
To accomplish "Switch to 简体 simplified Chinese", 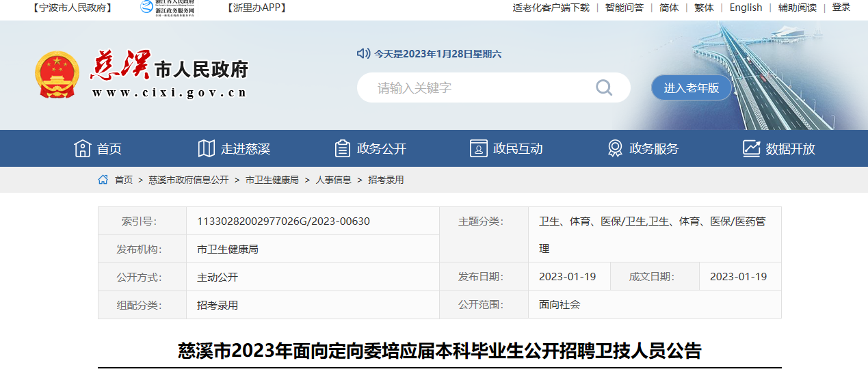I will pyautogui.click(x=669, y=8).
